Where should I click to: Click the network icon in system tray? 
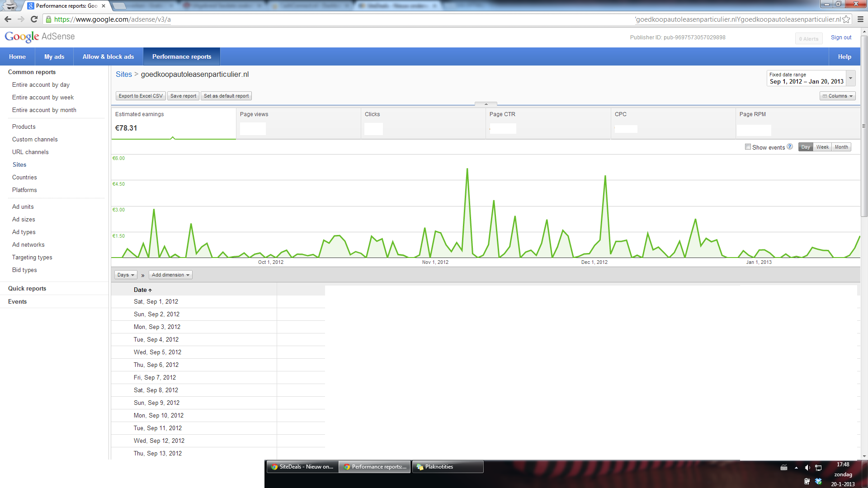[x=818, y=468]
